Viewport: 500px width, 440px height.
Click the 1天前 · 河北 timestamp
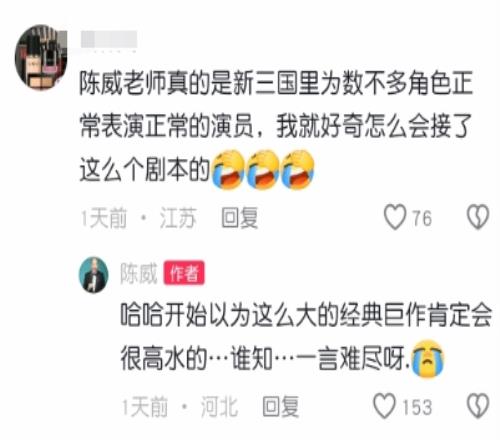(x=180, y=407)
